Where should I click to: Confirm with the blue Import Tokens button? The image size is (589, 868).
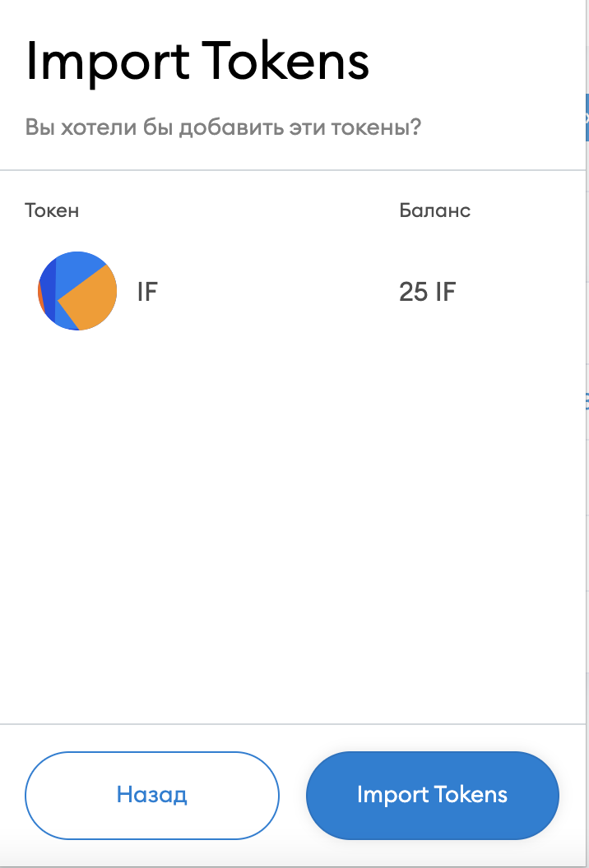coord(432,795)
